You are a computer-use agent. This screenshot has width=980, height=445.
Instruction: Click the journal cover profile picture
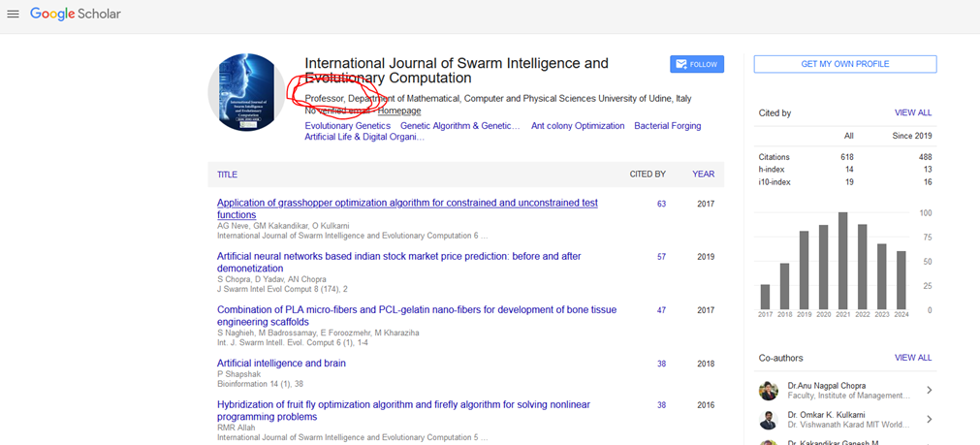247,92
